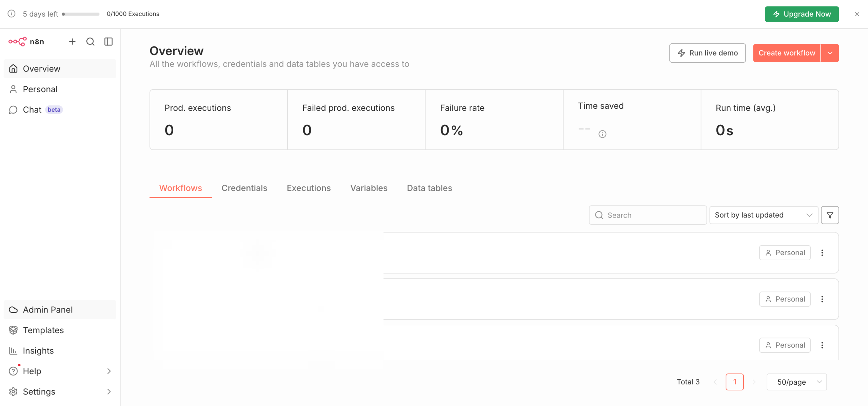Click the plus icon beside n8n logo
Image resolution: width=868 pixels, height=406 pixels.
pos(72,42)
